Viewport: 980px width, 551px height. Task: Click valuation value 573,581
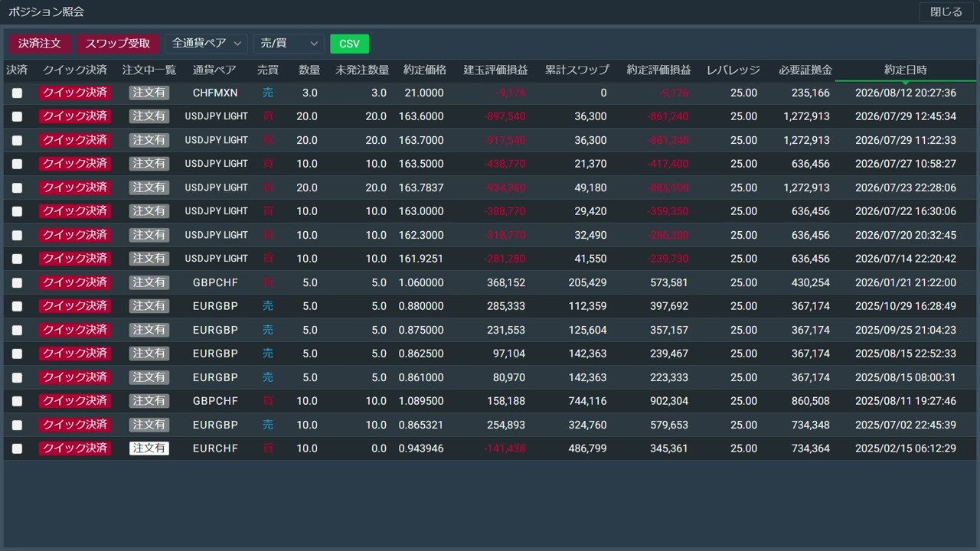tap(668, 282)
